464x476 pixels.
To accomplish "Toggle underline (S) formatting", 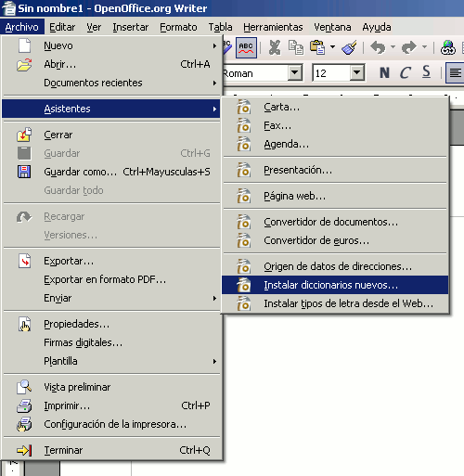I will [x=426, y=72].
